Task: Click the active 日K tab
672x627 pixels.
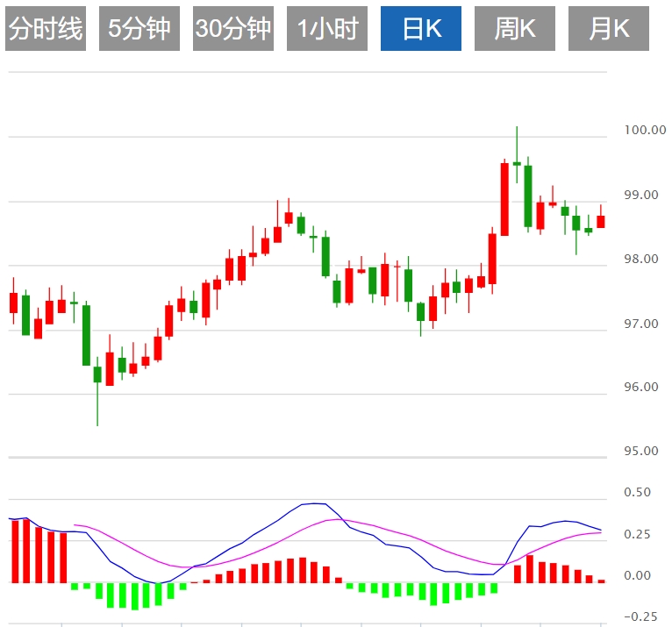Action: tap(421, 28)
